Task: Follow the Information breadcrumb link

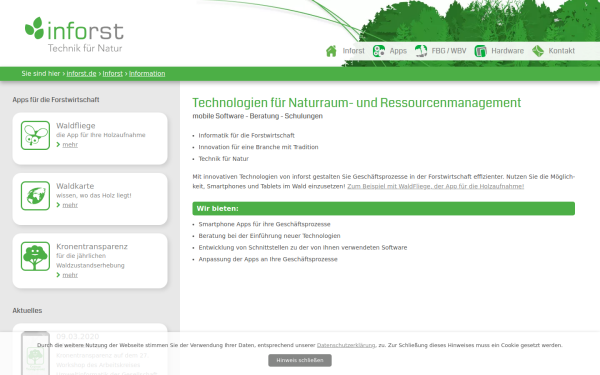Action: coord(147,73)
